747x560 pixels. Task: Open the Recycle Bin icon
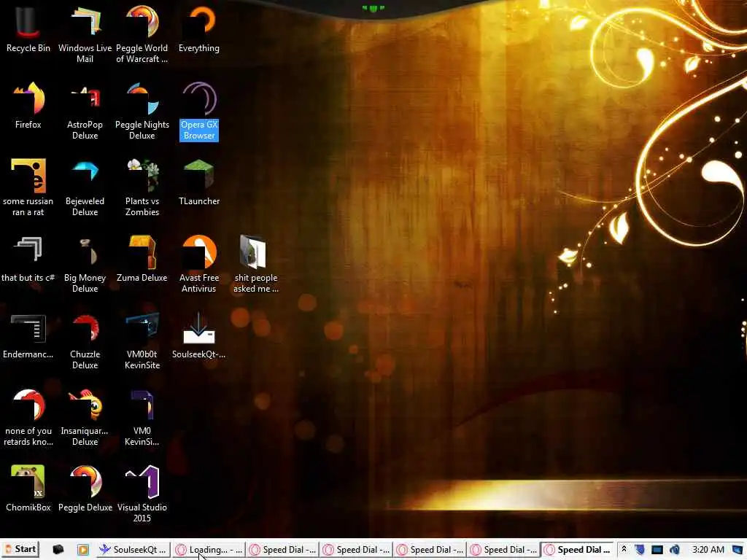pyautogui.click(x=28, y=28)
